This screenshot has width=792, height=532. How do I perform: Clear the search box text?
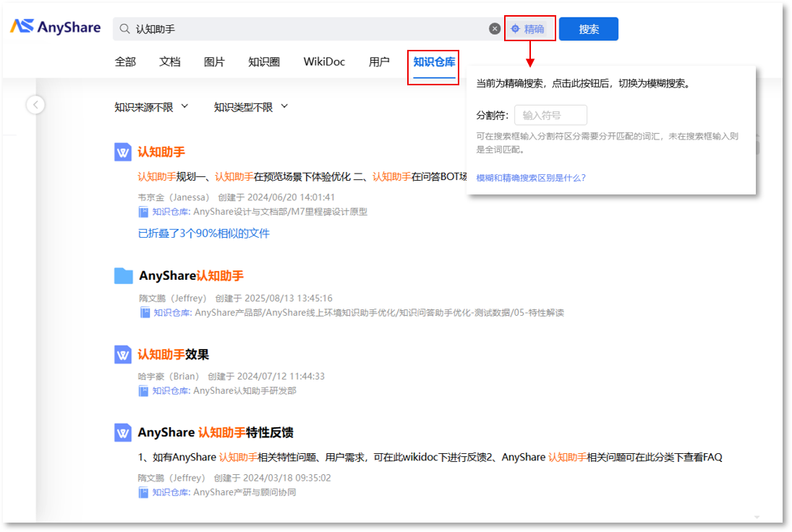tap(495, 29)
